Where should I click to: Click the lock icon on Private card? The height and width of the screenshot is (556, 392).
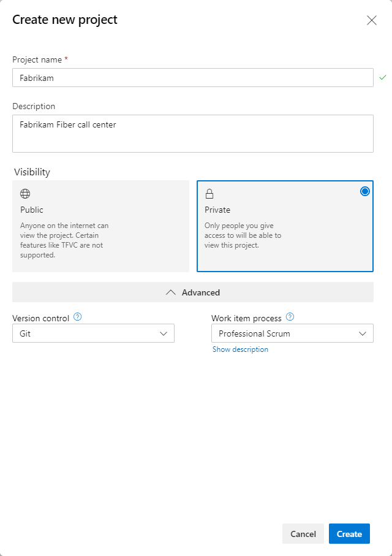click(209, 194)
